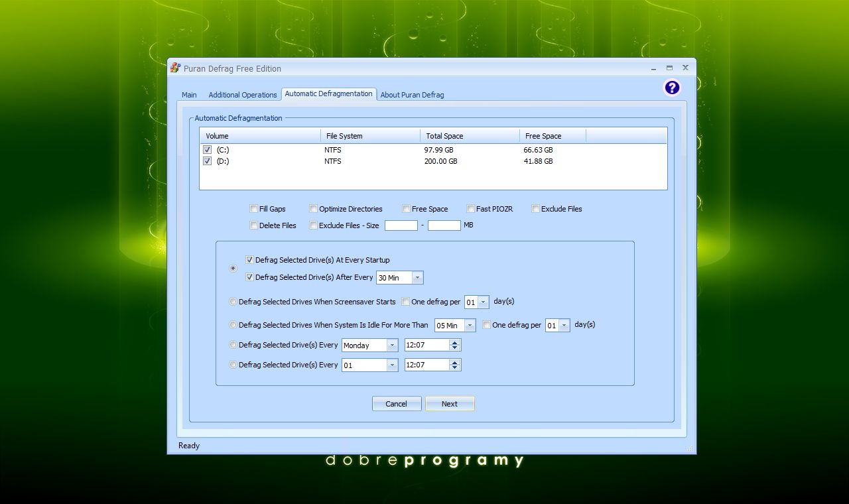Click the maximum exclude size MB field
This screenshot has width=849, height=504.
tap(444, 225)
